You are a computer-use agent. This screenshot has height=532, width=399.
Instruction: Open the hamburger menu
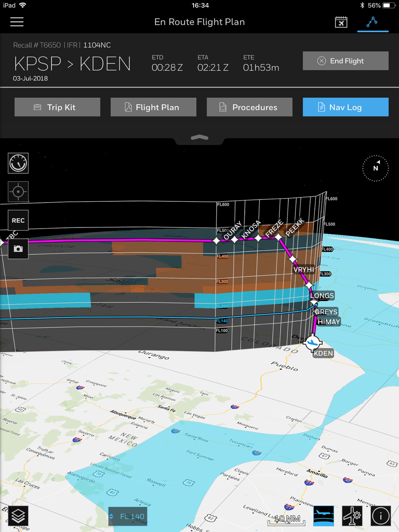17,22
